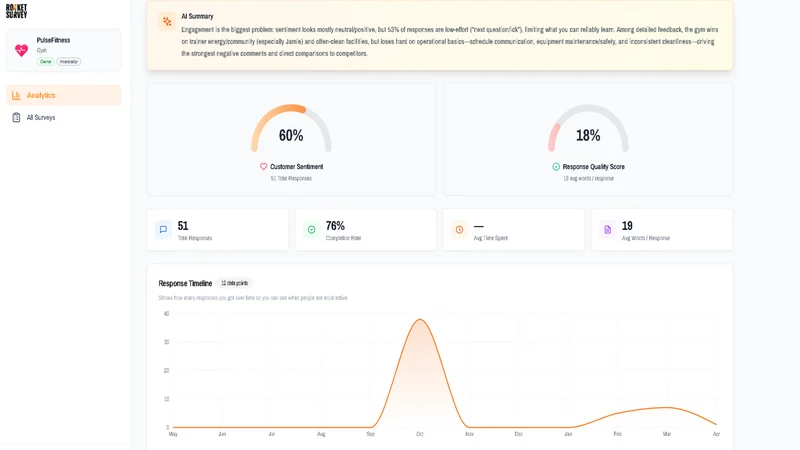Click the 40 label on the y-axis
This screenshot has height=450, width=800.
[x=166, y=313]
